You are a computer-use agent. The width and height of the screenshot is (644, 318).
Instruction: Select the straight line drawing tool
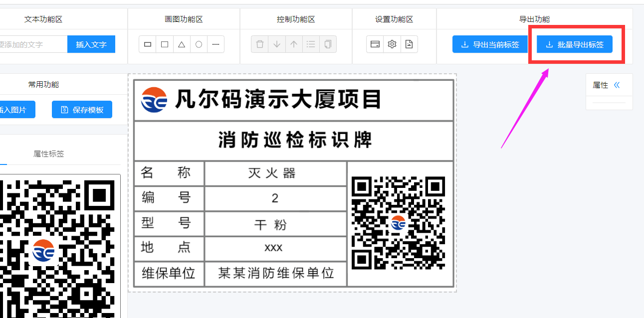[215, 44]
